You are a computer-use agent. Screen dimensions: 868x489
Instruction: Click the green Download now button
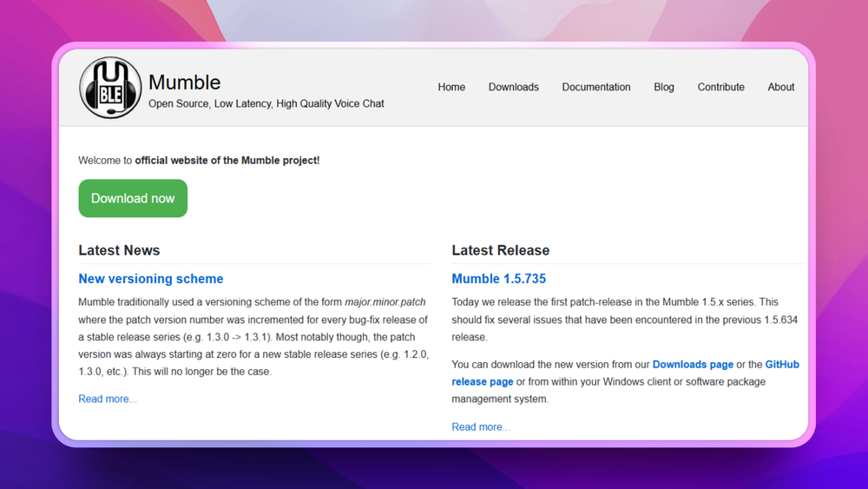click(133, 198)
